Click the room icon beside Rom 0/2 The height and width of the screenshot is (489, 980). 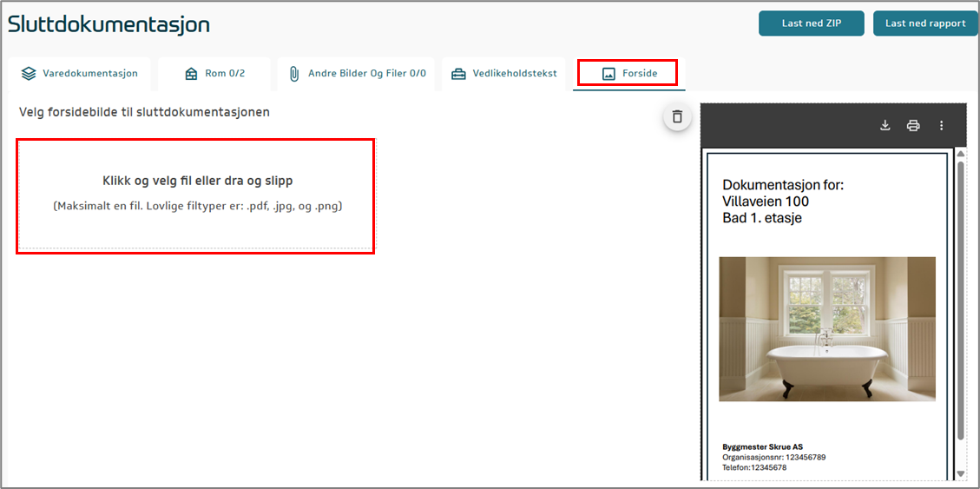191,74
